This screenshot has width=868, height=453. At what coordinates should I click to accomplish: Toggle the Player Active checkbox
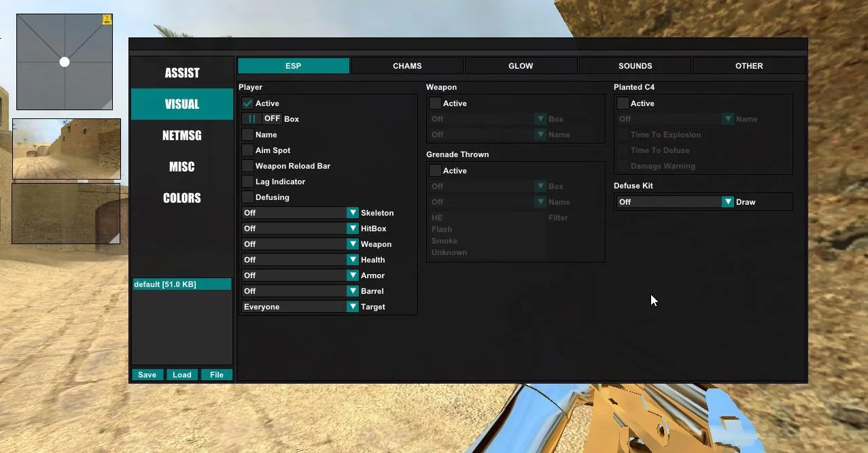pos(247,103)
